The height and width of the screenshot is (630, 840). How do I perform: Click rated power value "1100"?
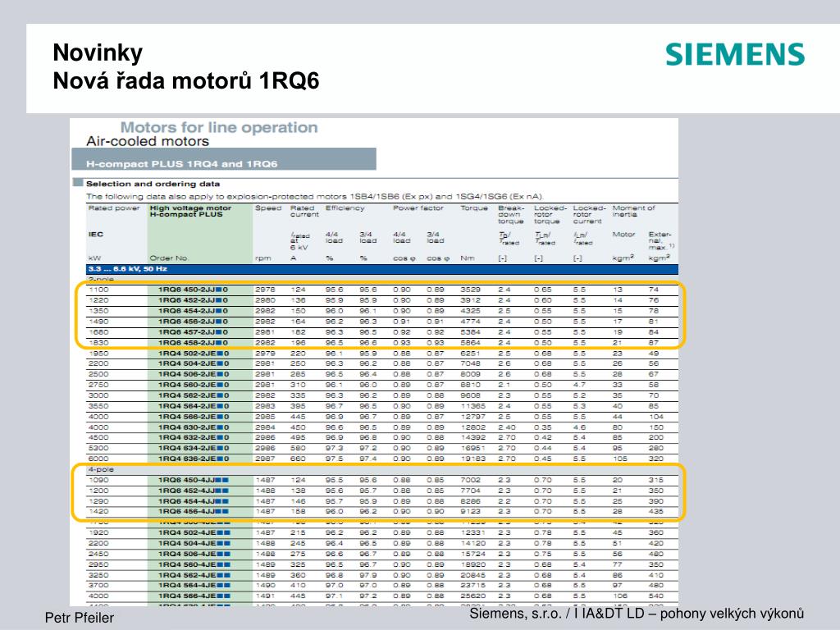tap(98, 290)
